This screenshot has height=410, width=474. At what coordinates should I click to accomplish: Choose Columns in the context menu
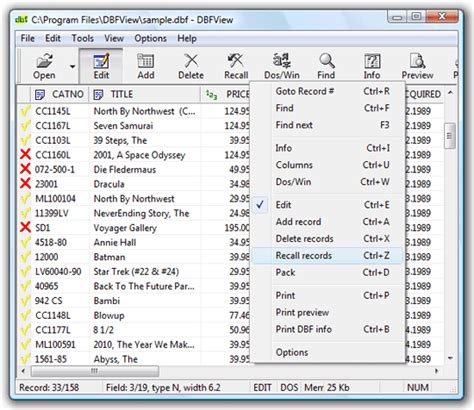coord(328,165)
